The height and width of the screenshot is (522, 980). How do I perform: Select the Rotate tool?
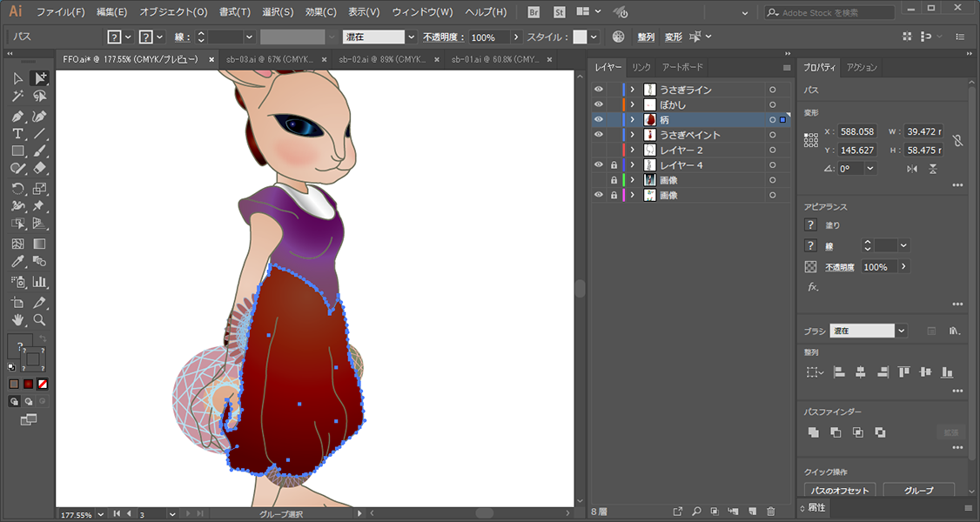point(17,189)
